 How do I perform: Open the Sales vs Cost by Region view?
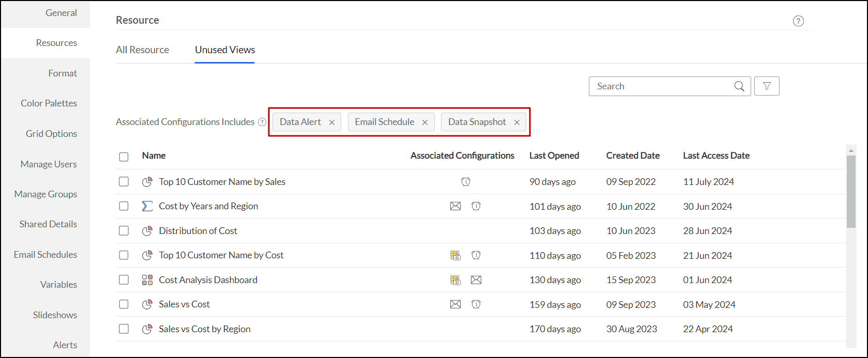point(204,329)
